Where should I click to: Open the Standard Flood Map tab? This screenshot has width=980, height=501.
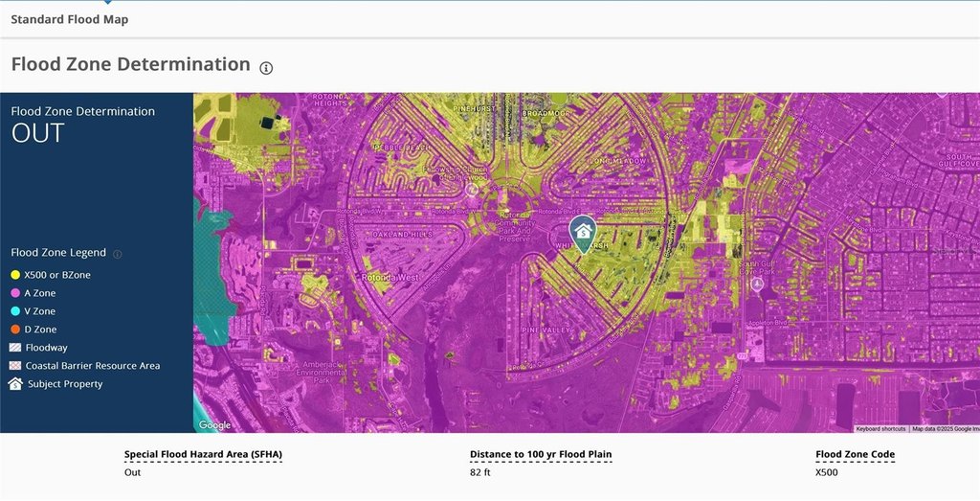click(x=69, y=19)
